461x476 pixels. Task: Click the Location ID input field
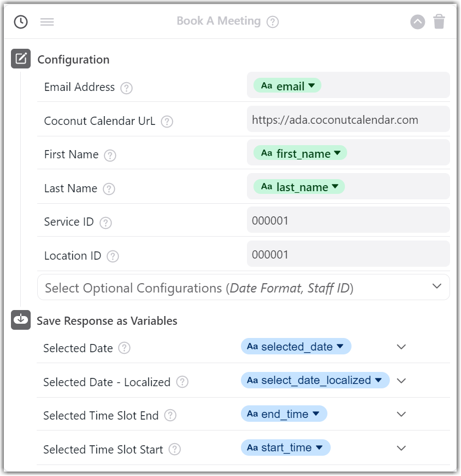[x=348, y=254]
